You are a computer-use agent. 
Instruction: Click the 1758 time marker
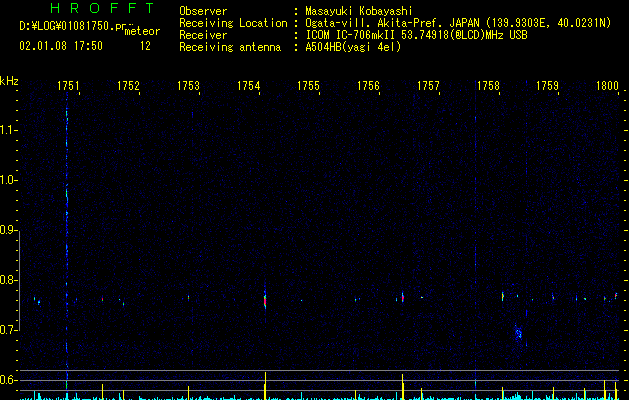click(488, 86)
